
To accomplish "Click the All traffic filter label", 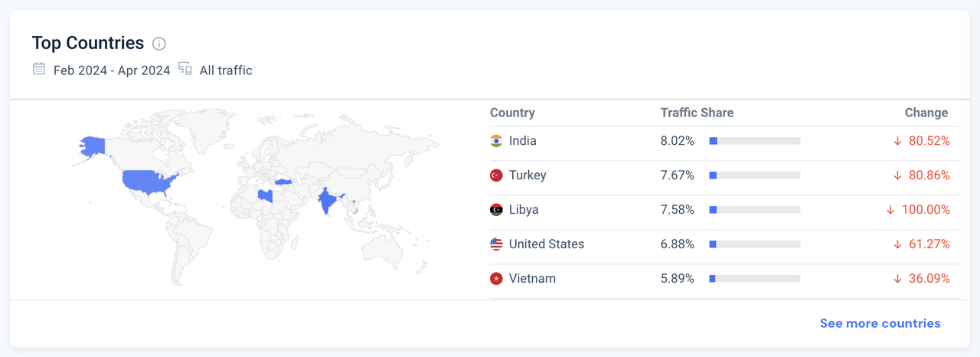I will pyautogui.click(x=226, y=70).
